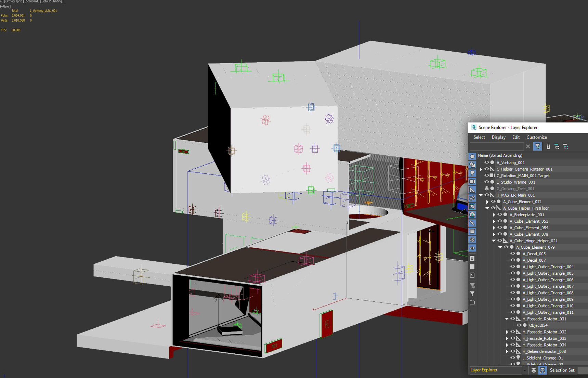The height and width of the screenshot is (378, 588).
Task: Expand H_Fassade_Rotator_032 node
Action: (x=507, y=332)
